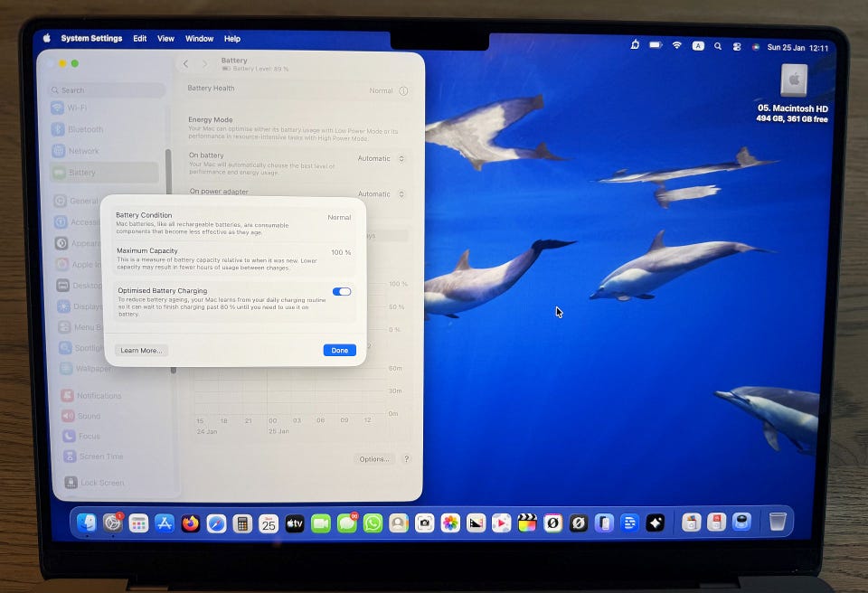
Task: Launch the App Store from the dock
Action: [x=165, y=523]
